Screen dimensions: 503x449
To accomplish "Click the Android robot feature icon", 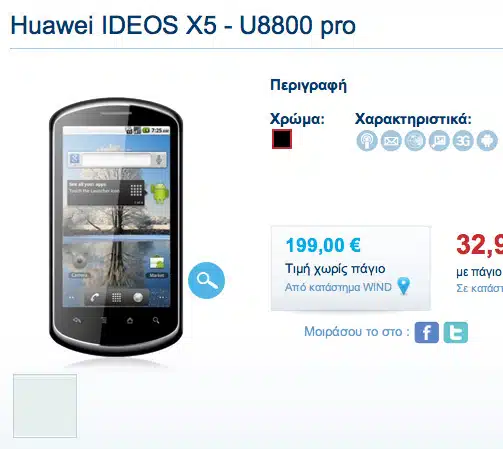I will tap(487, 141).
